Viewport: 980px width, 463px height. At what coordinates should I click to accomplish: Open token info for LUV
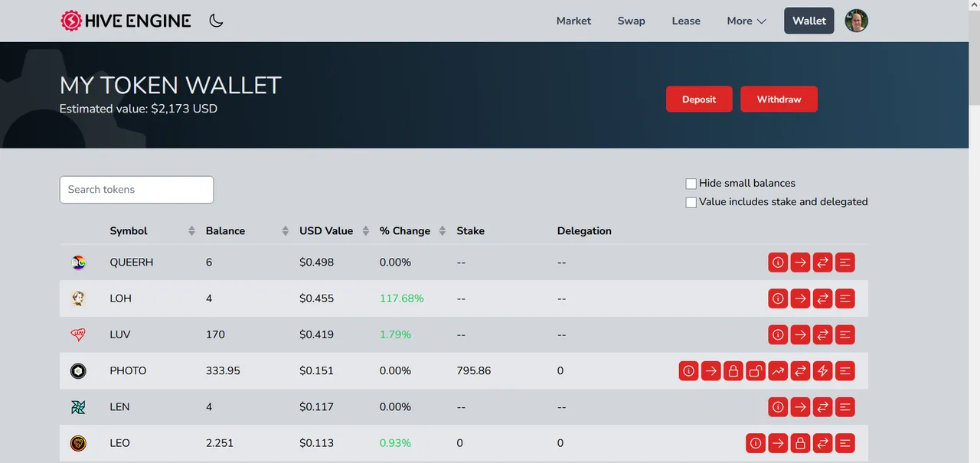[778, 334]
